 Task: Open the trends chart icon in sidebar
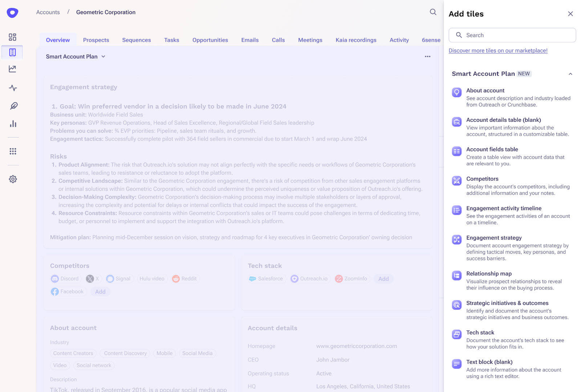tap(12, 69)
